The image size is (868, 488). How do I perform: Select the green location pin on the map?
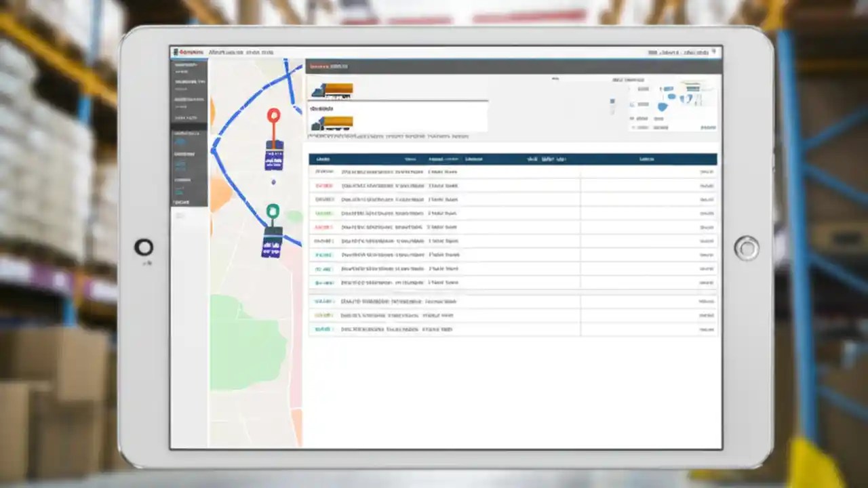point(271,211)
